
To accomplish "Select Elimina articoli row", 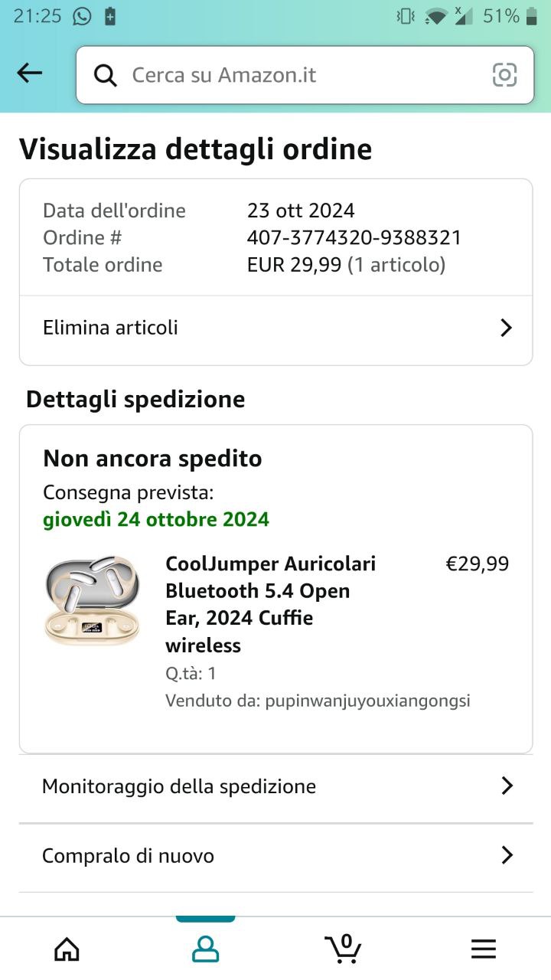I will (x=230, y=328).
